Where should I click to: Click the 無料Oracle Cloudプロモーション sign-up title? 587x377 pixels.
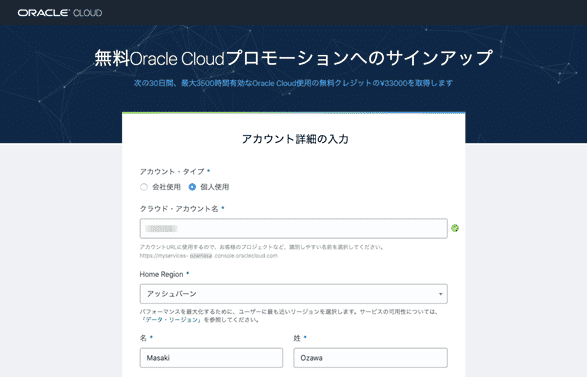pos(294,58)
